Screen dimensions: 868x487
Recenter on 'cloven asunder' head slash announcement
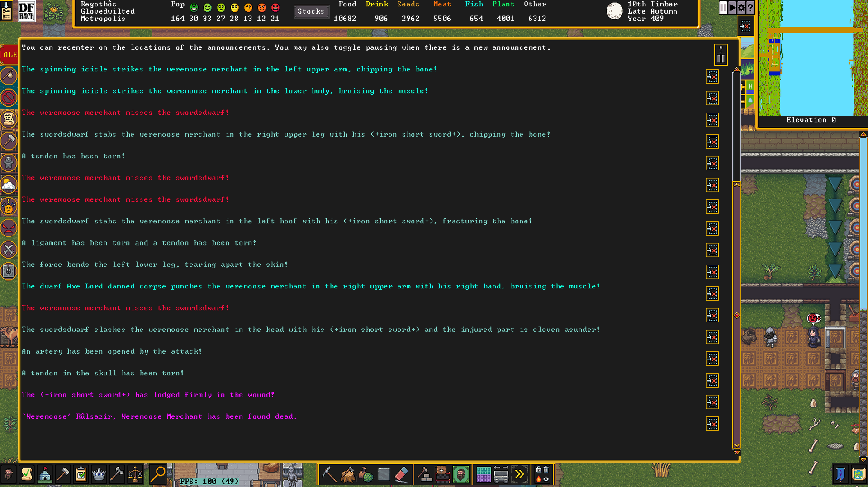pyautogui.click(x=712, y=337)
